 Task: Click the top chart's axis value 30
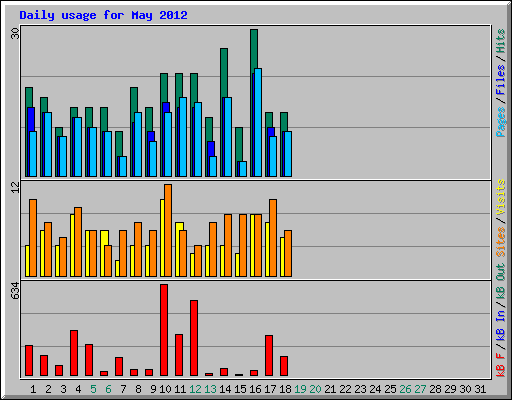click(x=15, y=33)
